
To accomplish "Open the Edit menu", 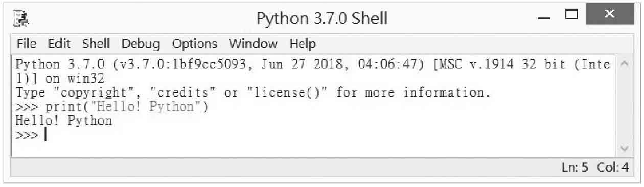I will coord(59,43).
